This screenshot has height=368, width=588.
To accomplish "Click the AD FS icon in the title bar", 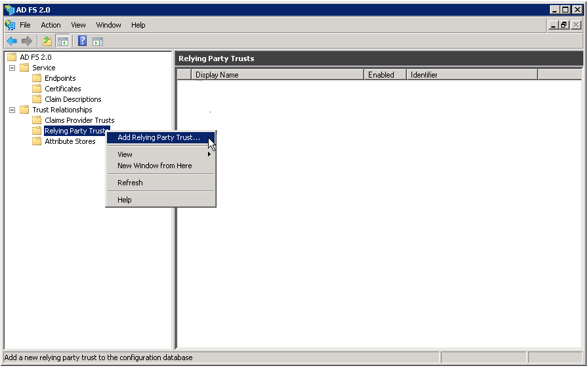I will [9, 10].
